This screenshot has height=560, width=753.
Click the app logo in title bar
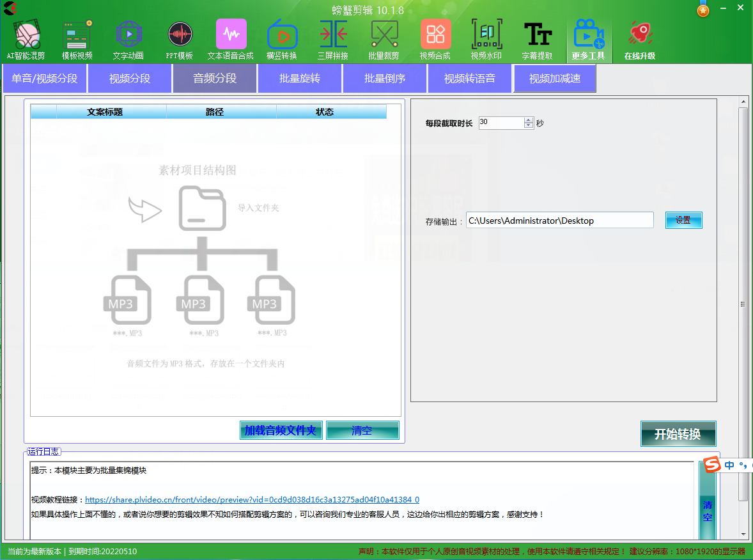[x=10, y=8]
